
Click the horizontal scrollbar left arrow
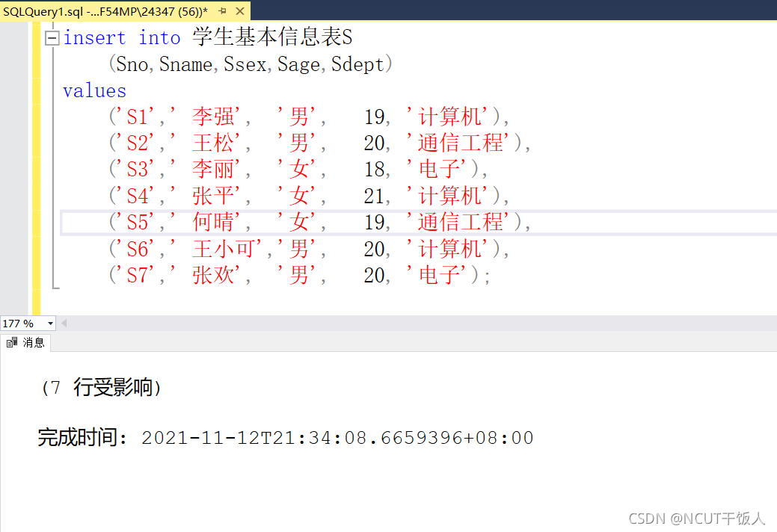[x=64, y=324]
